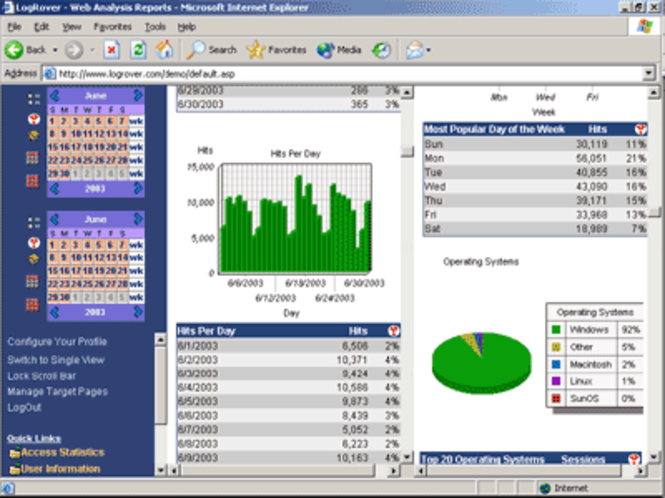This screenshot has height=498, width=665.
Task: Open the Access Statistics quick link
Action: 63,453
